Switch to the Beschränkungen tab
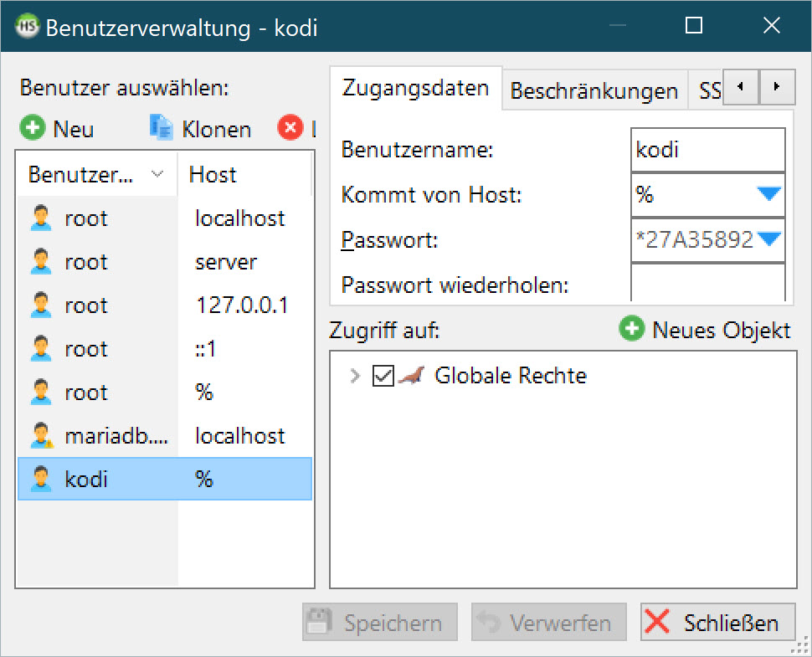Image resolution: width=812 pixels, height=657 pixels. pyautogui.click(x=594, y=90)
